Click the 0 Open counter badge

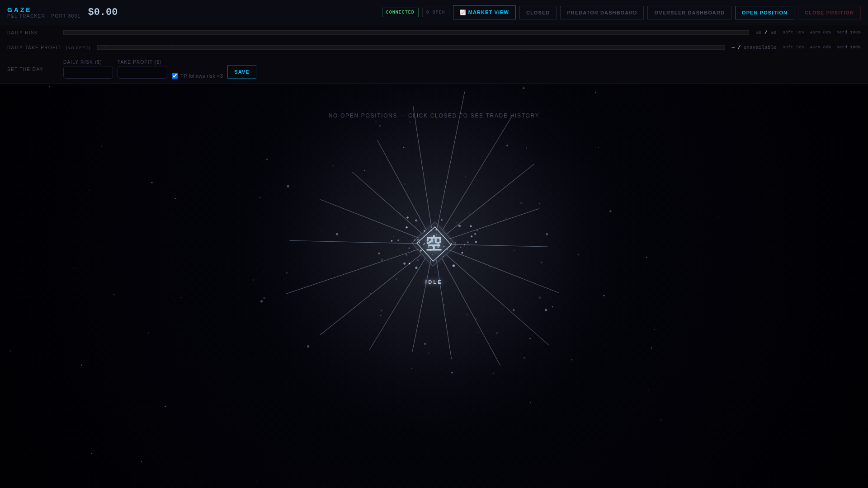click(x=435, y=13)
